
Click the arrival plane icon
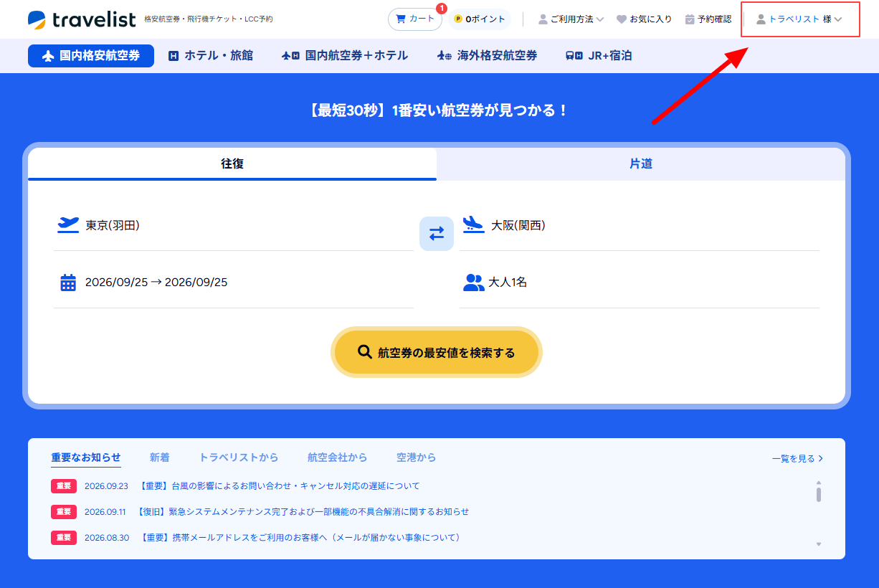(x=474, y=224)
